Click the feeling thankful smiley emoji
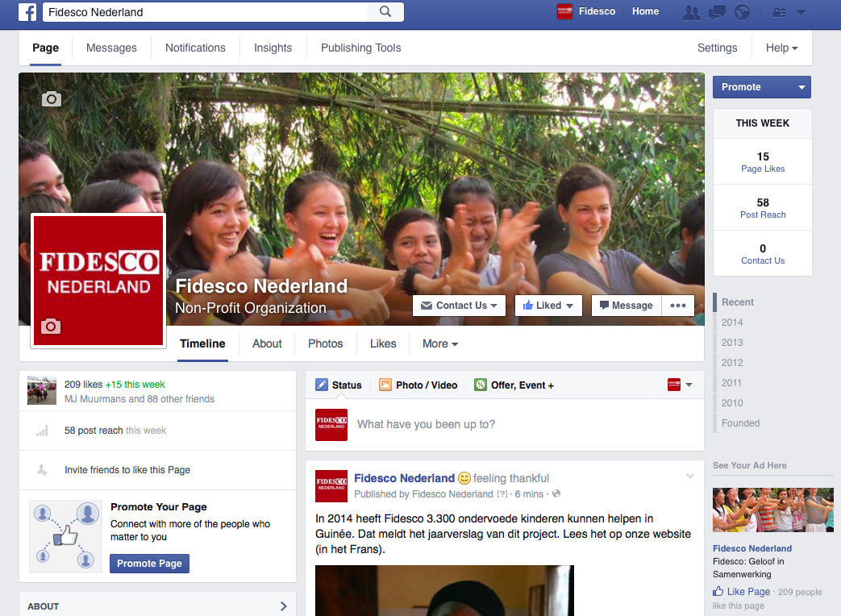This screenshot has width=841, height=616. pos(464,477)
